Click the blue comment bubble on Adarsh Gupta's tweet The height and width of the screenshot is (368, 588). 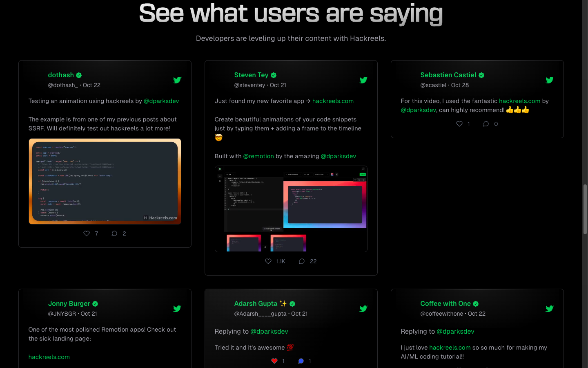pyautogui.click(x=301, y=361)
